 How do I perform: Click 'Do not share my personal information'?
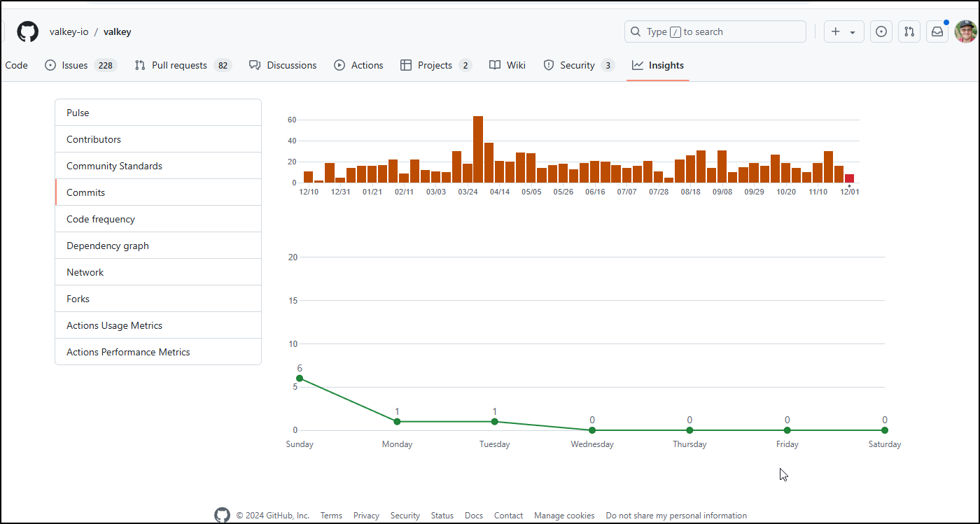[x=676, y=516]
